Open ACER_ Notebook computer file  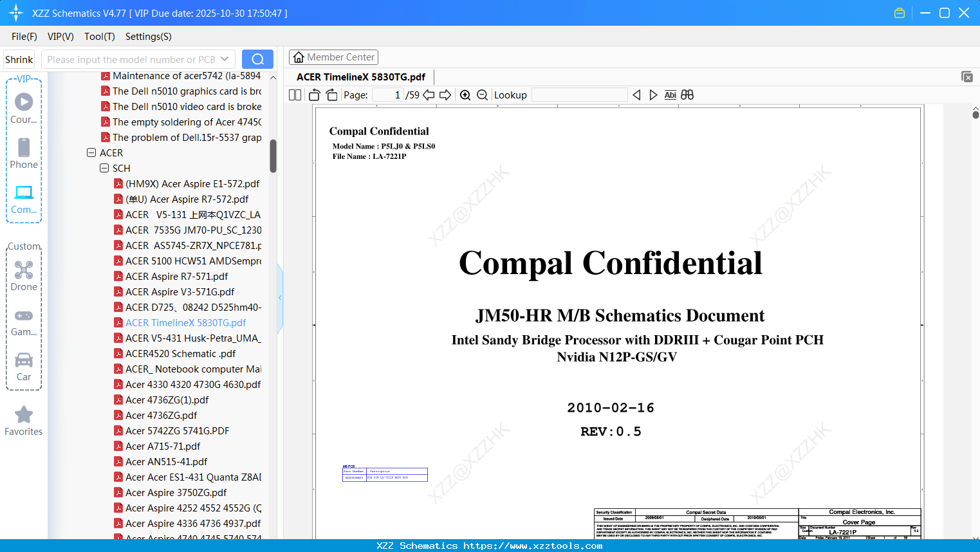coord(193,369)
